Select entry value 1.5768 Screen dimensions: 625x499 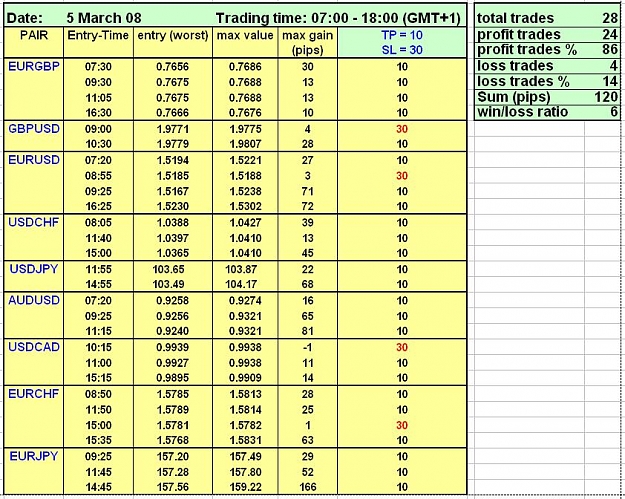tap(173, 440)
